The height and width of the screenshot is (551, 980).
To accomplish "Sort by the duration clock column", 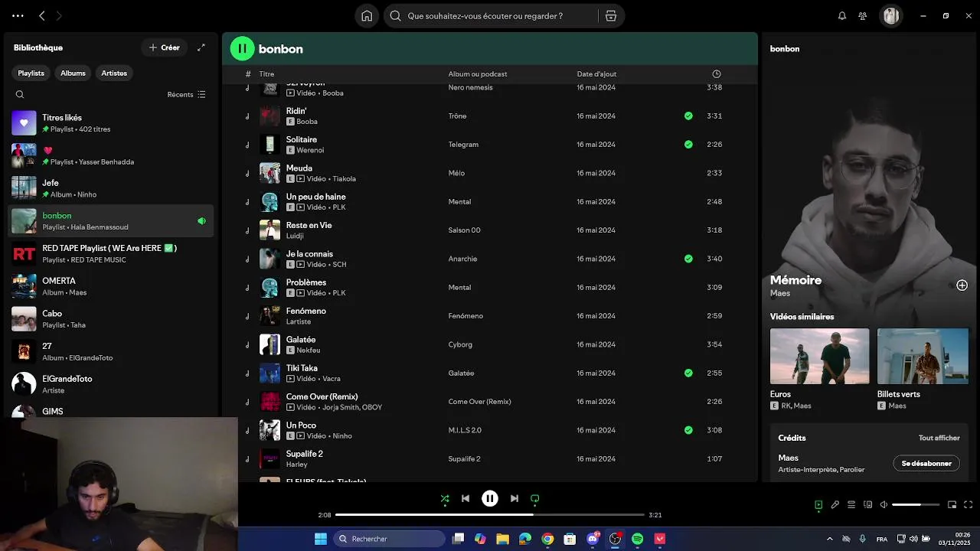I will point(717,74).
